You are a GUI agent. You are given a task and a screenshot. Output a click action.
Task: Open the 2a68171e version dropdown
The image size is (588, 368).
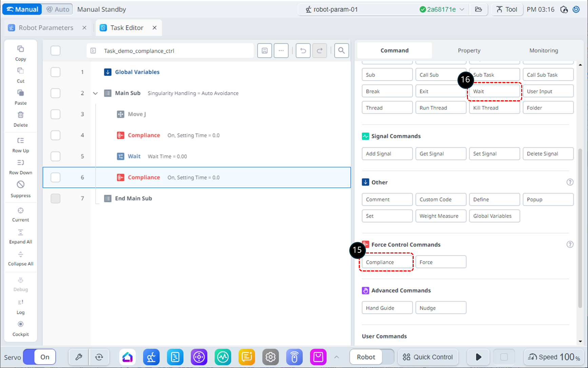coord(462,9)
